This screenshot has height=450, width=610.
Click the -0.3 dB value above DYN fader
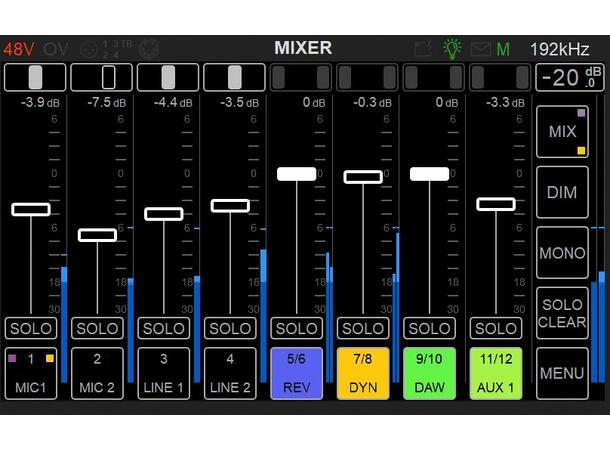coord(372,103)
